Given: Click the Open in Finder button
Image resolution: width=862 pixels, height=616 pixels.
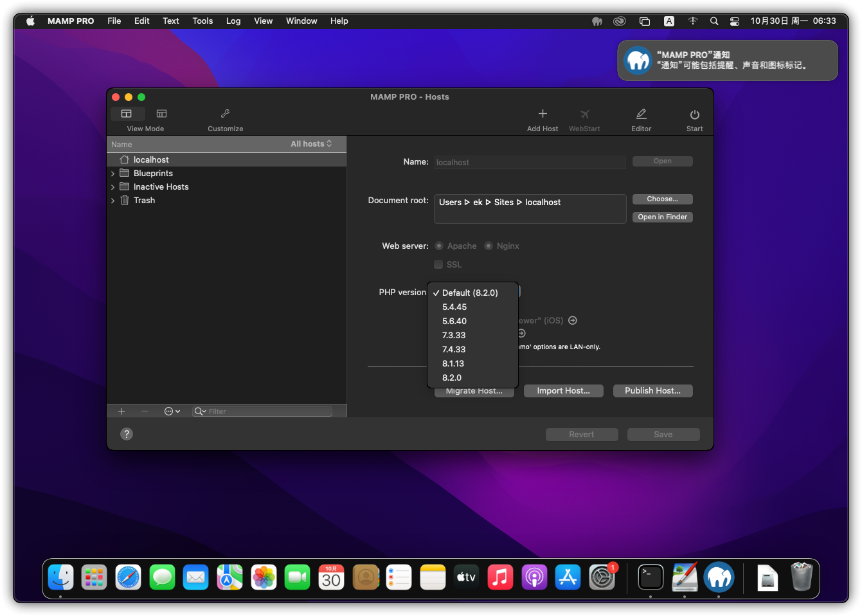Looking at the screenshot, I should coord(662,217).
